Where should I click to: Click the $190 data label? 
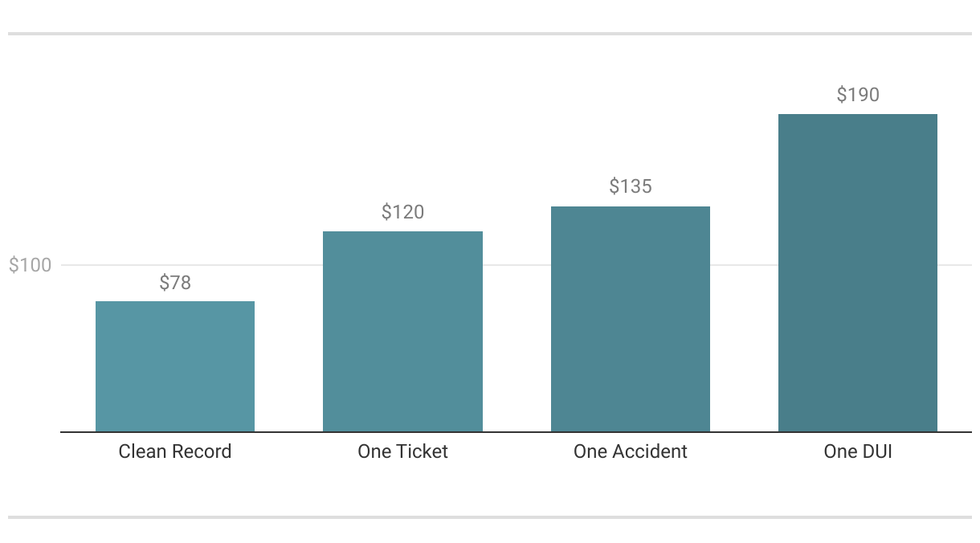(x=858, y=95)
